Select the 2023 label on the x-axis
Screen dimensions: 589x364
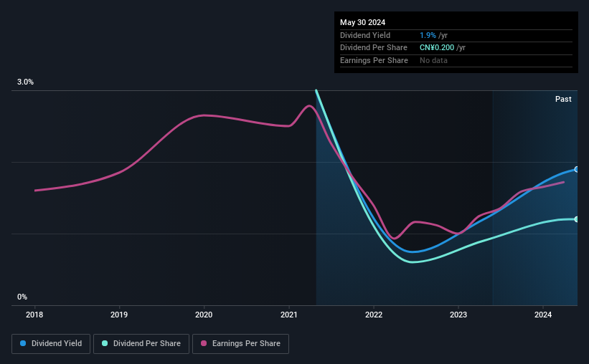tap(458, 315)
